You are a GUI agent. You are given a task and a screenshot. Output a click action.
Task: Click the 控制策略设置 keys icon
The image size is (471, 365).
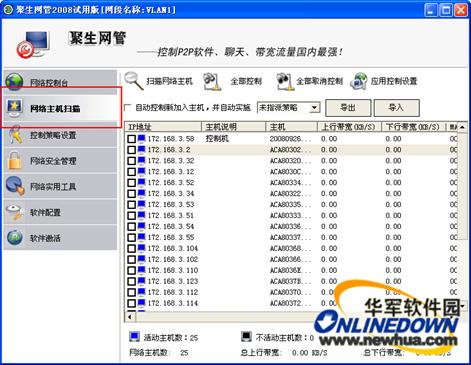(15, 135)
